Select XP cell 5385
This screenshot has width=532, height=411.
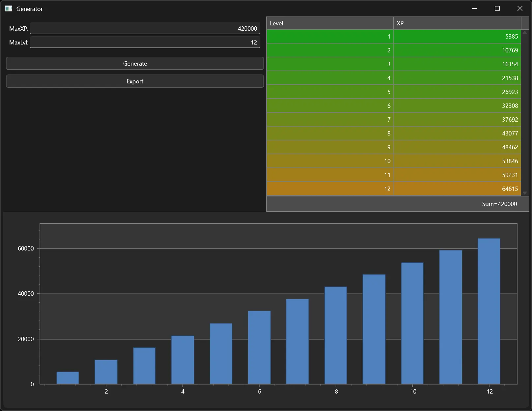[457, 37]
